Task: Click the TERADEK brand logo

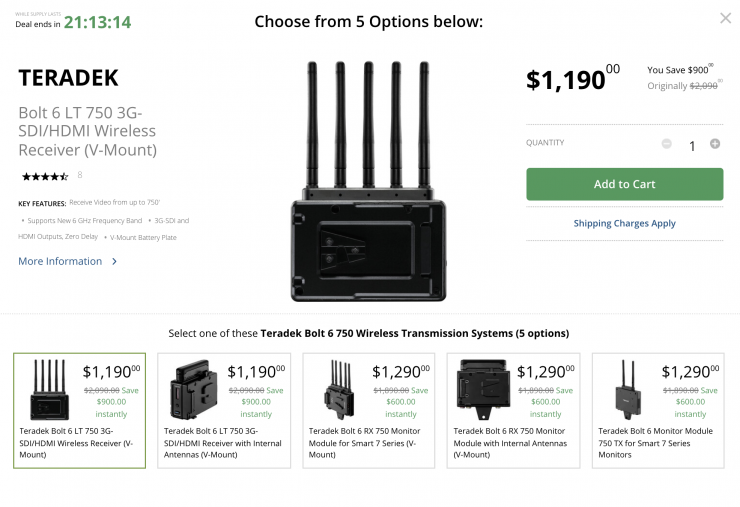Action: pos(68,77)
